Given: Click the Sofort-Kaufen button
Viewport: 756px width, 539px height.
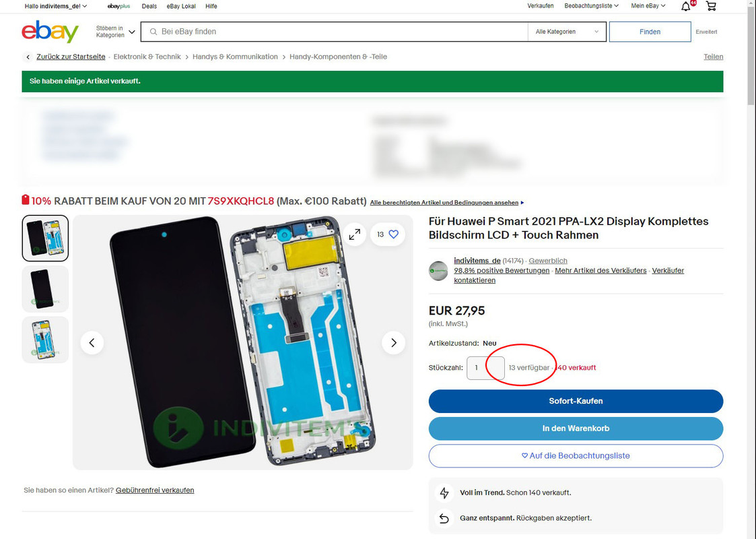Looking at the screenshot, I should (x=576, y=401).
